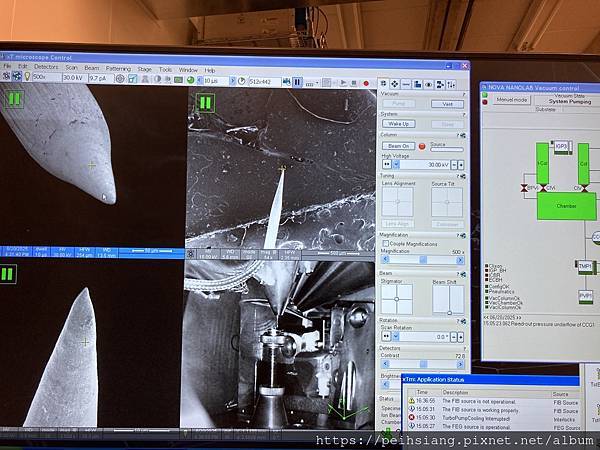Open the Scan menu
The width and height of the screenshot is (600, 450).
pyautogui.click(x=71, y=67)
